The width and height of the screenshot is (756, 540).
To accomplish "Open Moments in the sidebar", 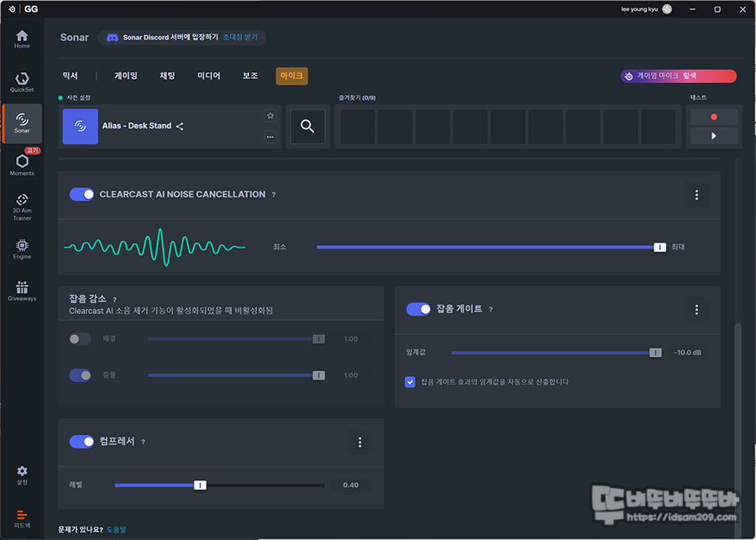I will 22,165.
